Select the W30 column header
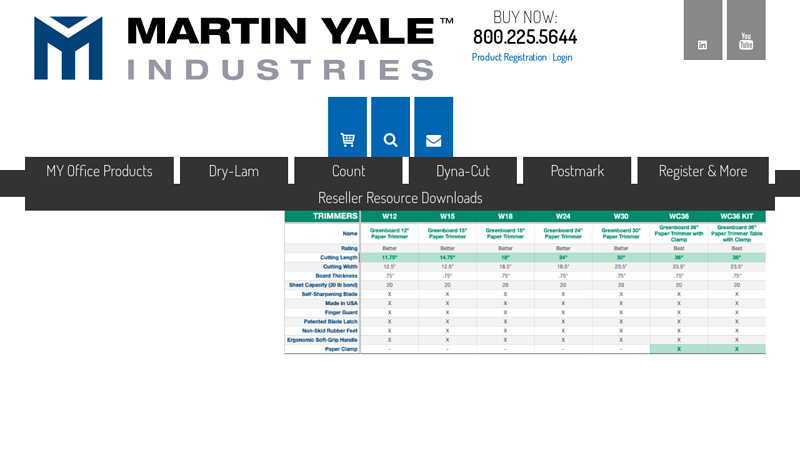The image size is (800, 450). coord(621,216)
